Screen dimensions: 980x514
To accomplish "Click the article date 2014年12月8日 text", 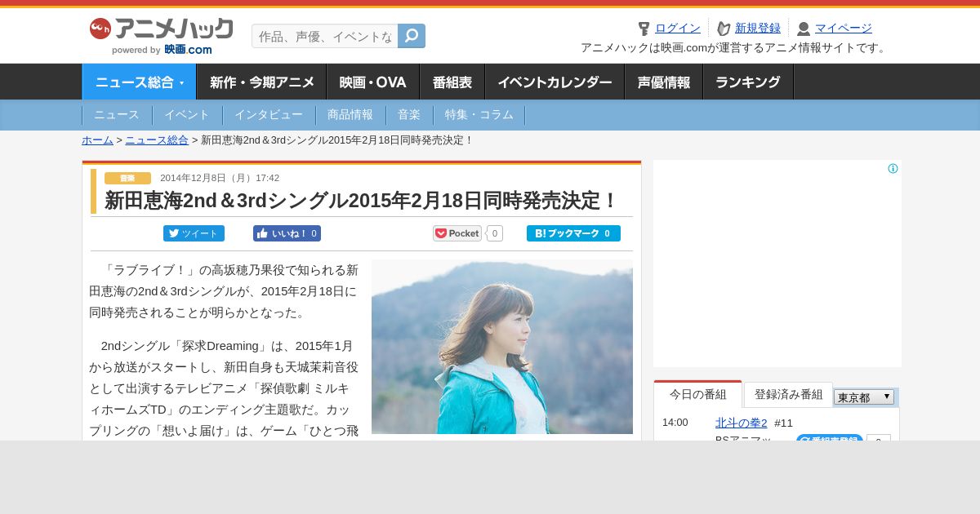I will click(x=220, y=178).
